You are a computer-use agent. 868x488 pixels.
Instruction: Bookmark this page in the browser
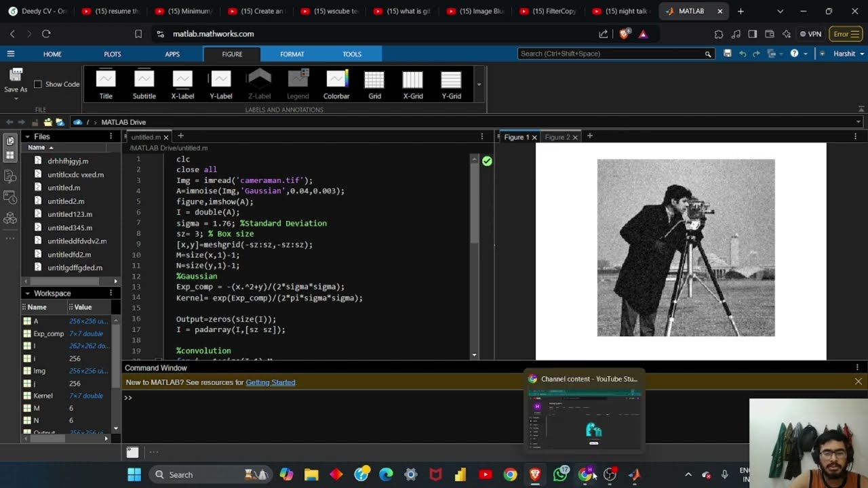pyautogui.click(x=138, y=34)
